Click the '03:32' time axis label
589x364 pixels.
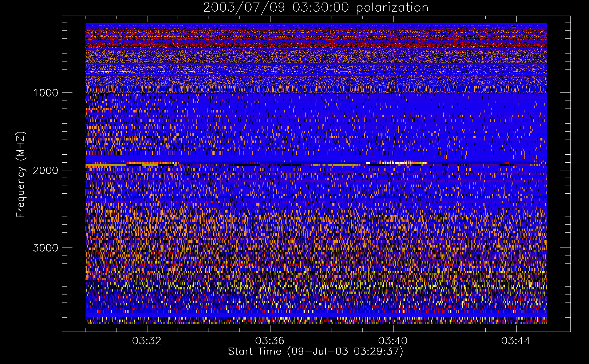[x=147, y=341]
